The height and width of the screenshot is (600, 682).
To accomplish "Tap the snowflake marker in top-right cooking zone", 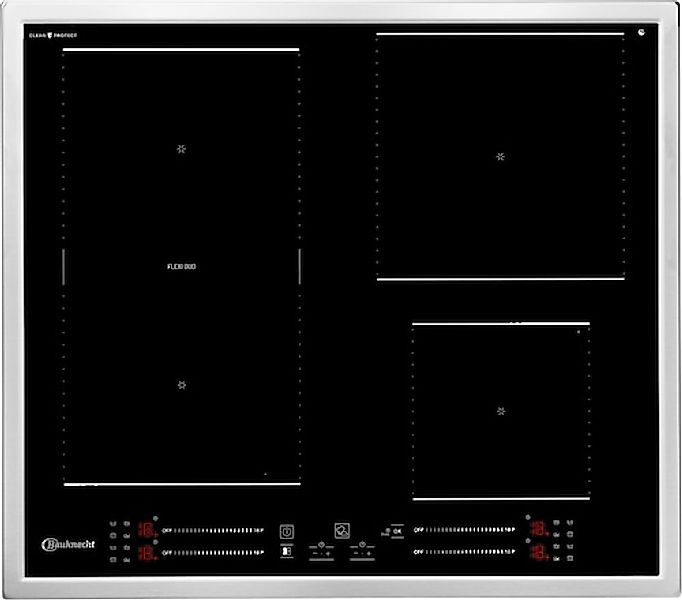I will [x=500, y=157].
